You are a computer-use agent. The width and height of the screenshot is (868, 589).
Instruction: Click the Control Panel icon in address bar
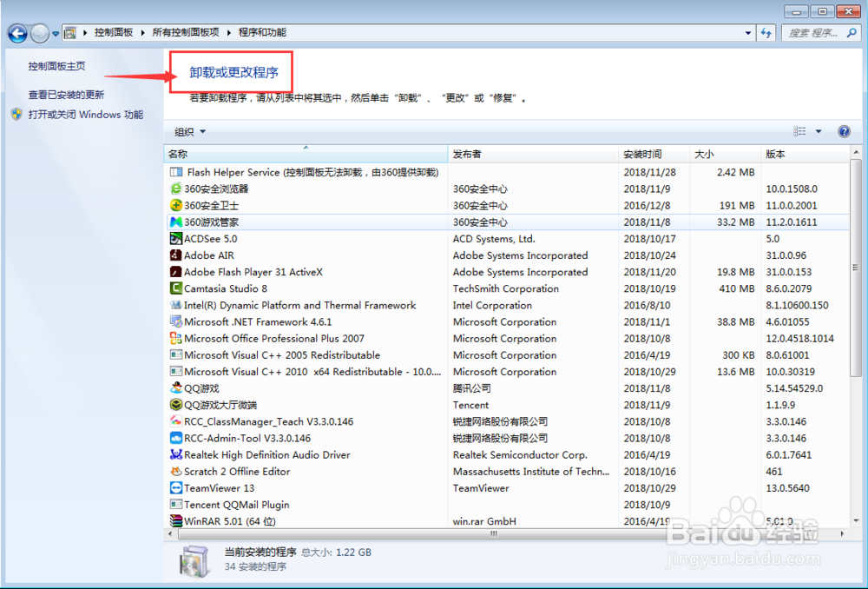point(70,33)
